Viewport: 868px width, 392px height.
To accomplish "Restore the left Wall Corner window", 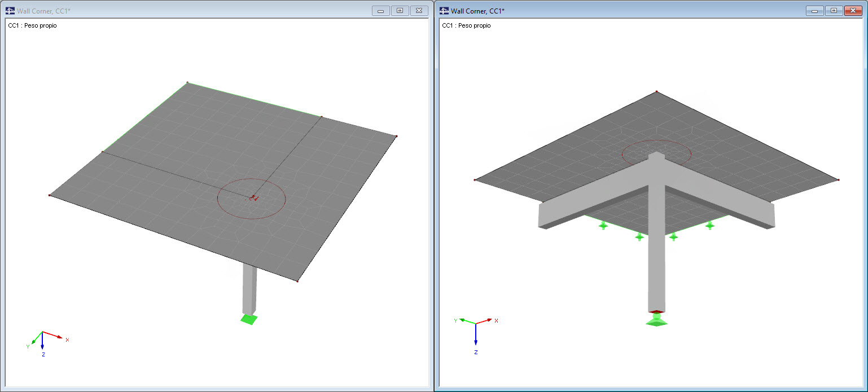I will 400,11.
